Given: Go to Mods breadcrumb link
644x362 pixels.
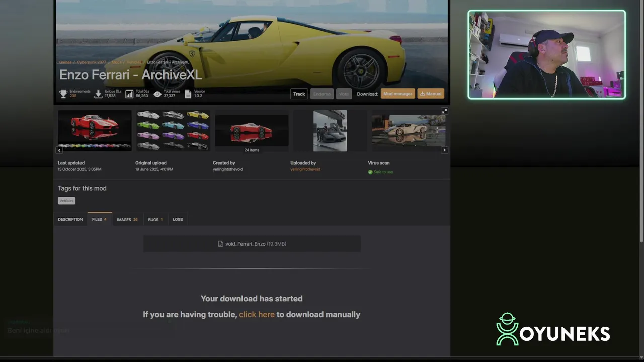Looking at the screenshot, I should [x=117, y=62].
